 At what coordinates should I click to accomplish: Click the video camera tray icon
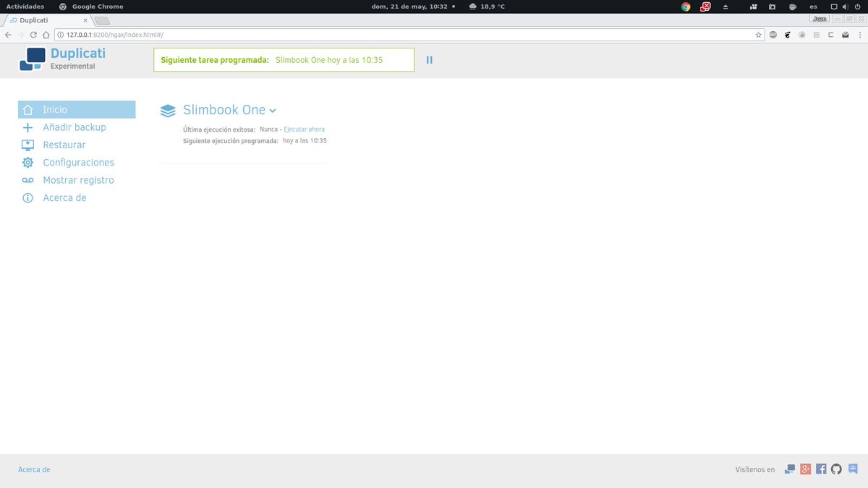tap(754, 7)
